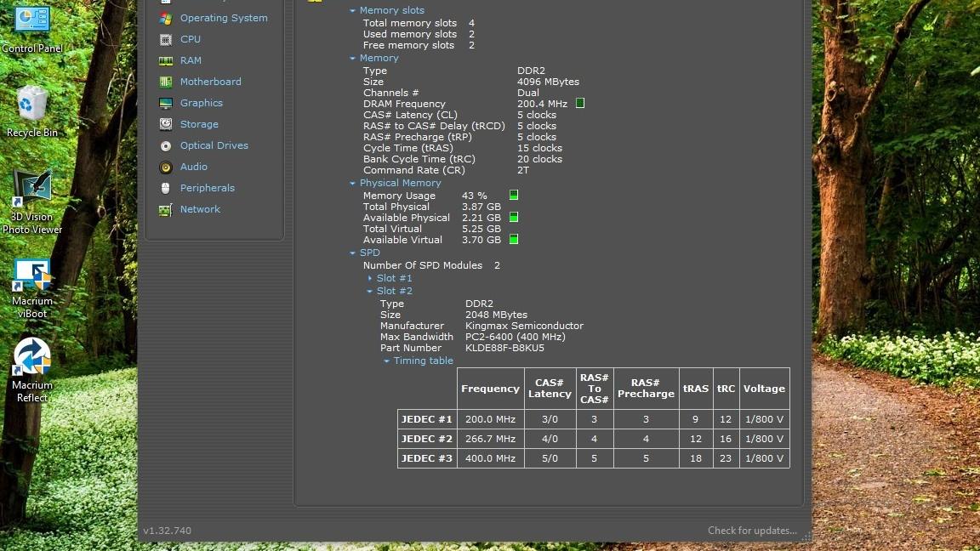Select the Audio speaker icon
The height and width of the screenshot is (551, 980).
tap(165, 167)
